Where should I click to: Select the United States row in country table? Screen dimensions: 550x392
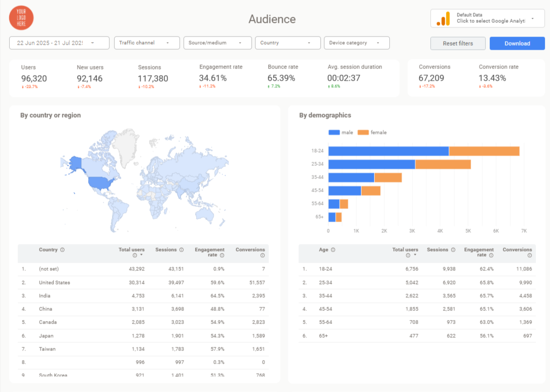(143, 282)
